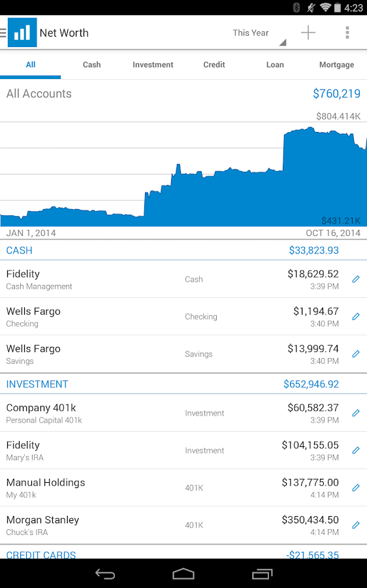Open the Wells Fargo Checking row
The height and width of the screenshot is (588, 367).
(183, 316)
